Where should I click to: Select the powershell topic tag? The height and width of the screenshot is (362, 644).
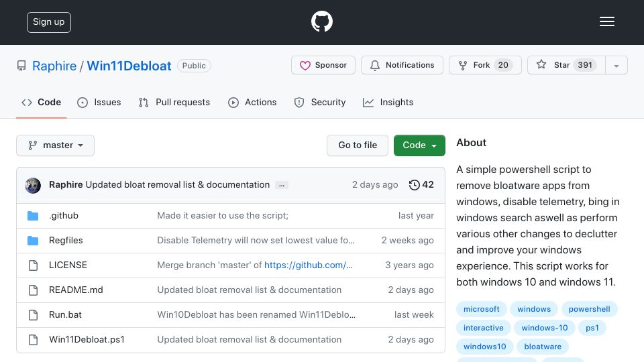coord(590,309)
